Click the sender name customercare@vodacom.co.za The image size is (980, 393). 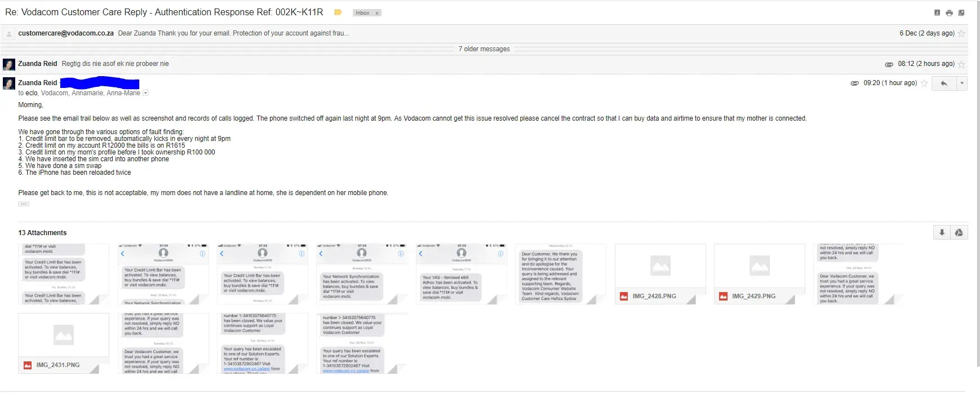[66, 33]
